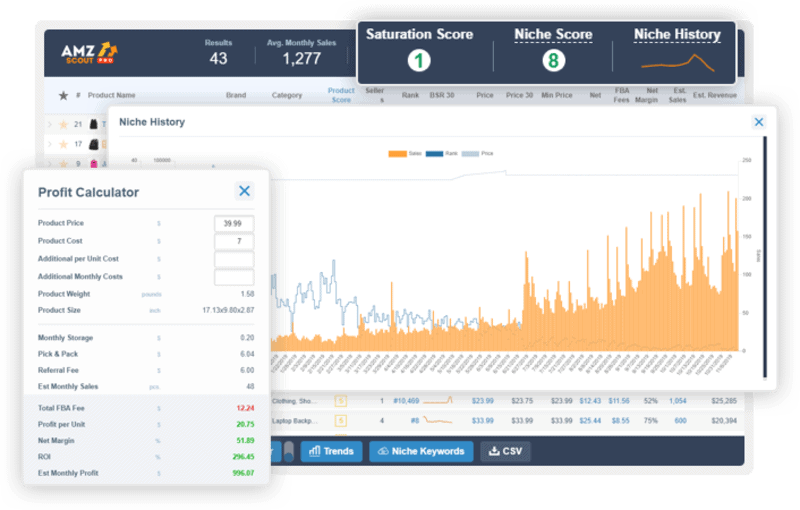The image size is (800, 510).
Task: Expand the row 17 product details
Action: pyautogui.click(x=50, y=143)
